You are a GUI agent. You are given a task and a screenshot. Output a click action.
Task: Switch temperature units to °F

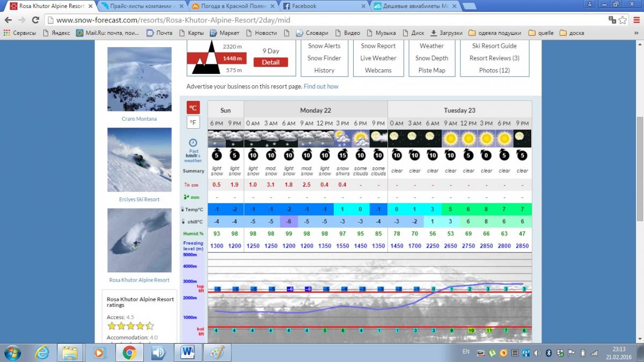193,122
